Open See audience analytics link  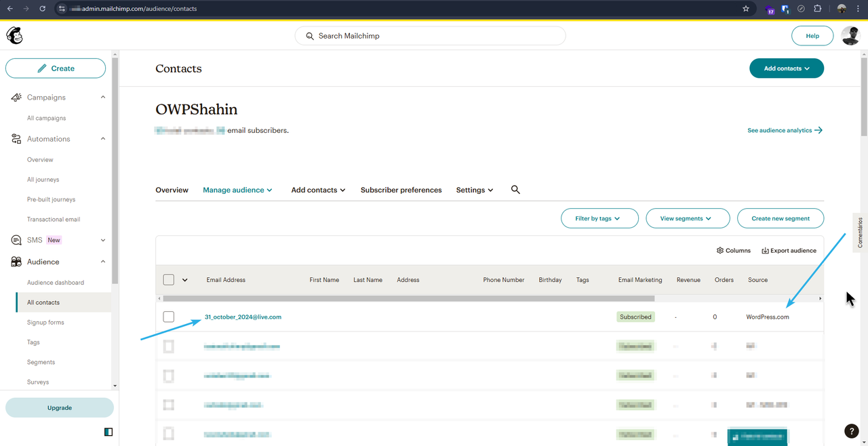point(785,130)
